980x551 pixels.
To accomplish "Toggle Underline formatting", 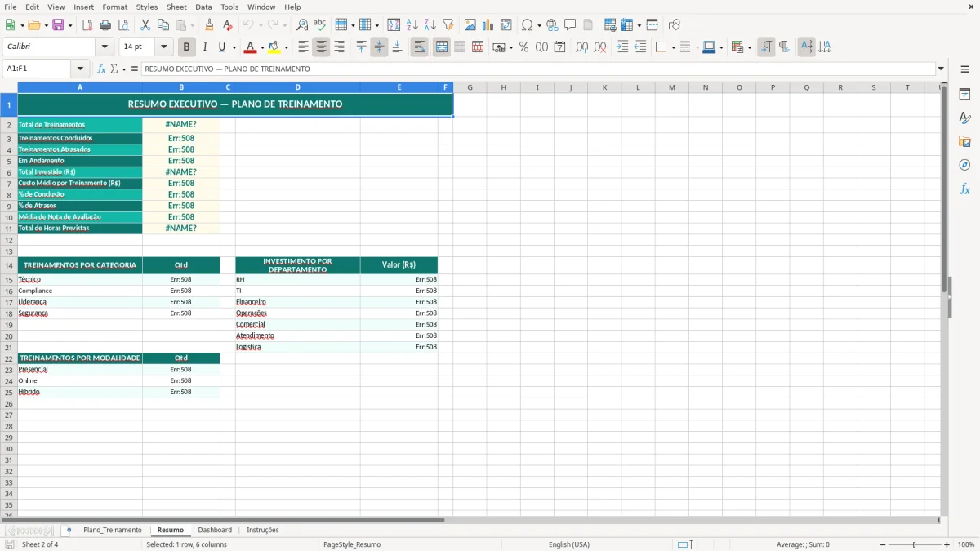I will pos(221,47).
